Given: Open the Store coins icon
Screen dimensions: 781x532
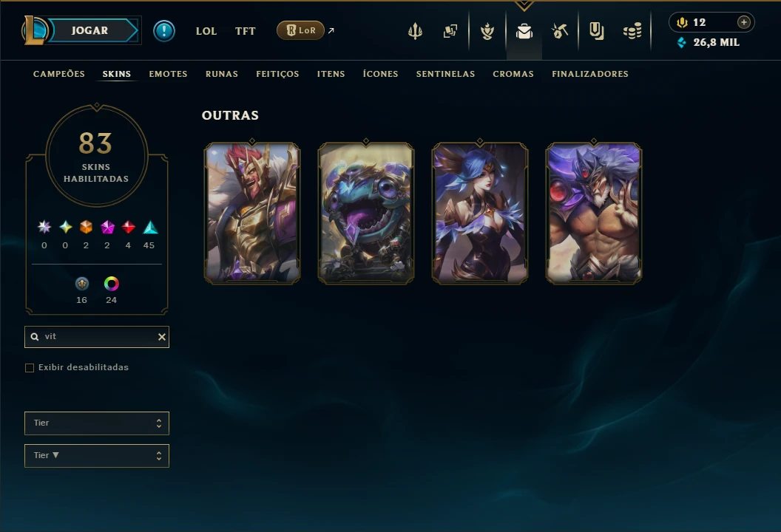Looking at the screenshot, I should coord(632,32).
